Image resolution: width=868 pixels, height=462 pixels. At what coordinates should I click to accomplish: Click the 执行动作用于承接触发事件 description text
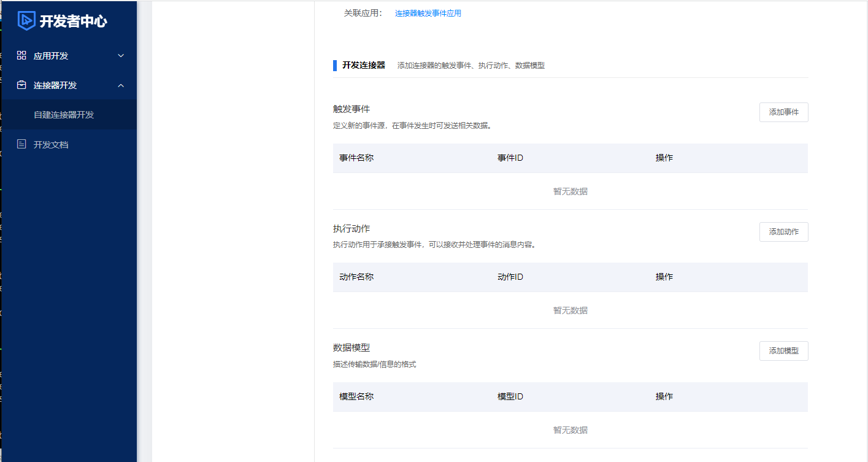click(x=435, y=245)
